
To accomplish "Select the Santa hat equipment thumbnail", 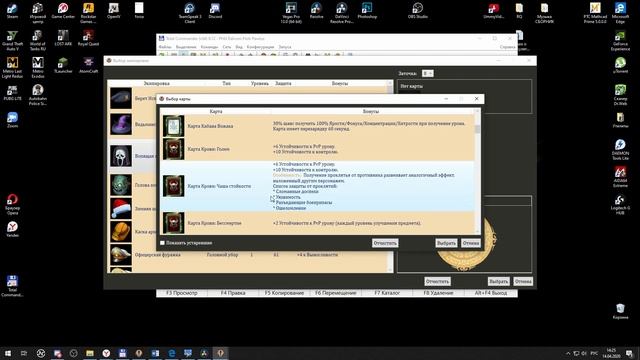I will tap(121, 209).
